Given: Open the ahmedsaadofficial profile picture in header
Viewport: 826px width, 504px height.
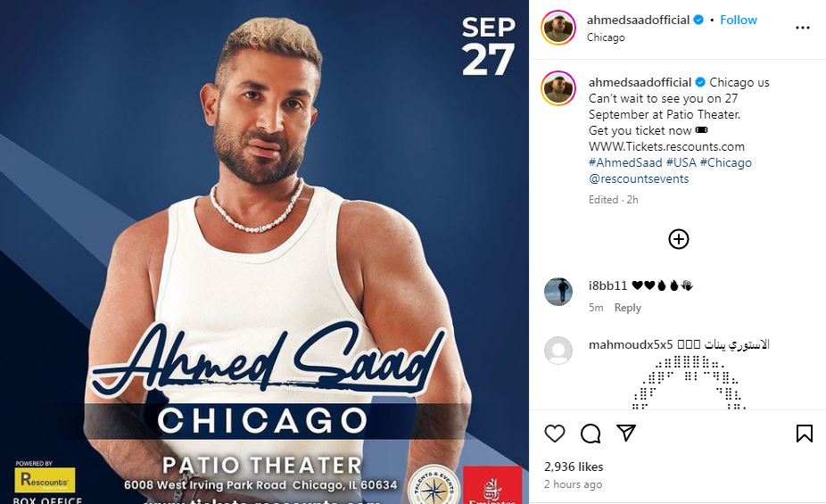Looking at the screenshot, I should point(558,28).
